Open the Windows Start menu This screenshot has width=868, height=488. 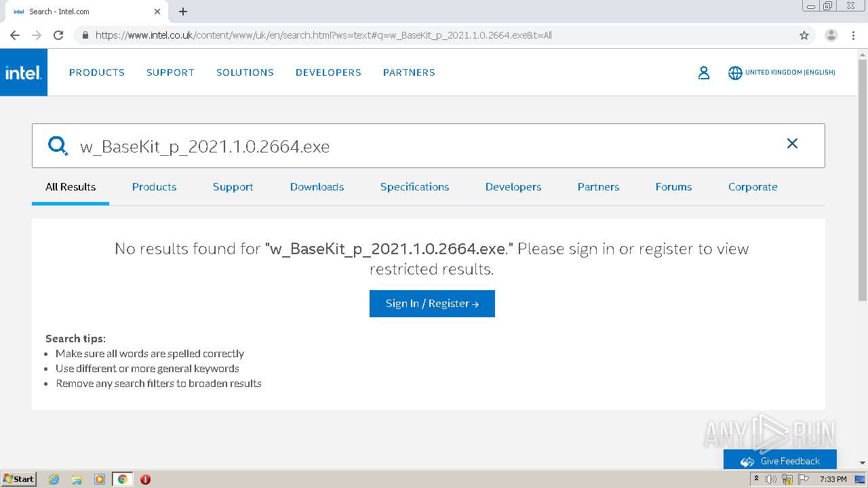[19, 479]
